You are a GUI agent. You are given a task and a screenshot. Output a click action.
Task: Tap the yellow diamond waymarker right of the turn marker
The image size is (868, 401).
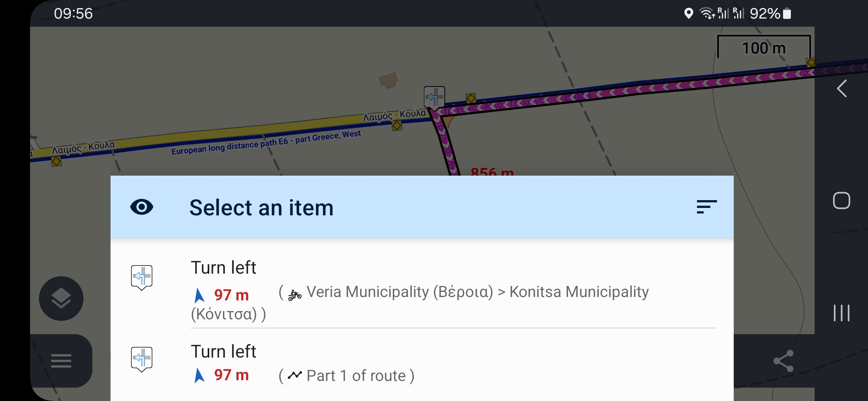(x=471, y=98)
